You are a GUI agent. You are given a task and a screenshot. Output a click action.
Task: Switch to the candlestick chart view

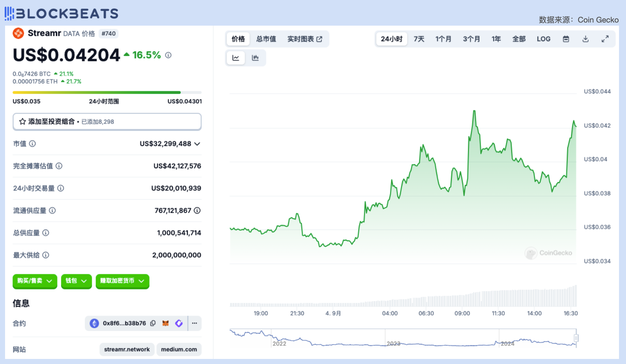[x=255, y=58]
